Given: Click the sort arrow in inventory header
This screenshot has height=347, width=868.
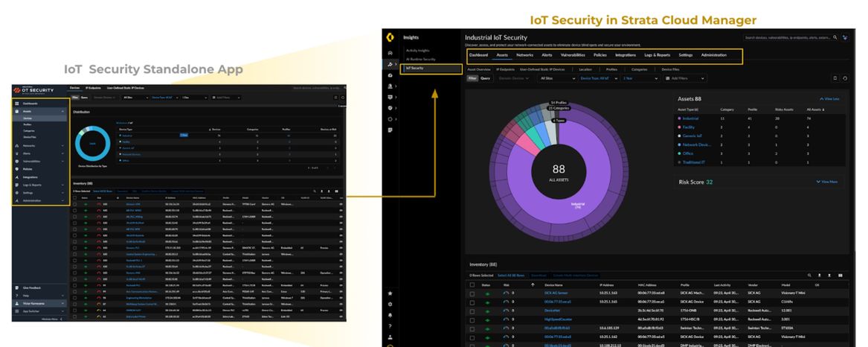Looking at the screenshot, I should click(533, 285).
